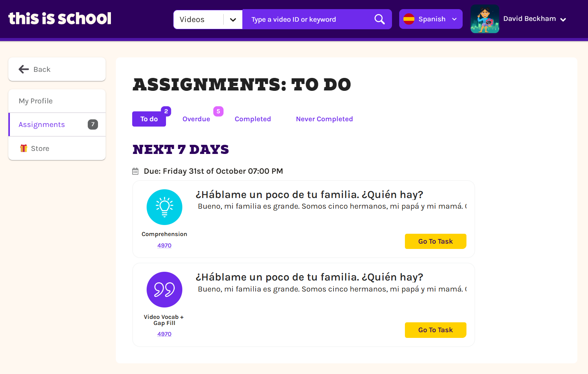
Task: Expand the Spanish language dropdown
Action: pos(454,19)
